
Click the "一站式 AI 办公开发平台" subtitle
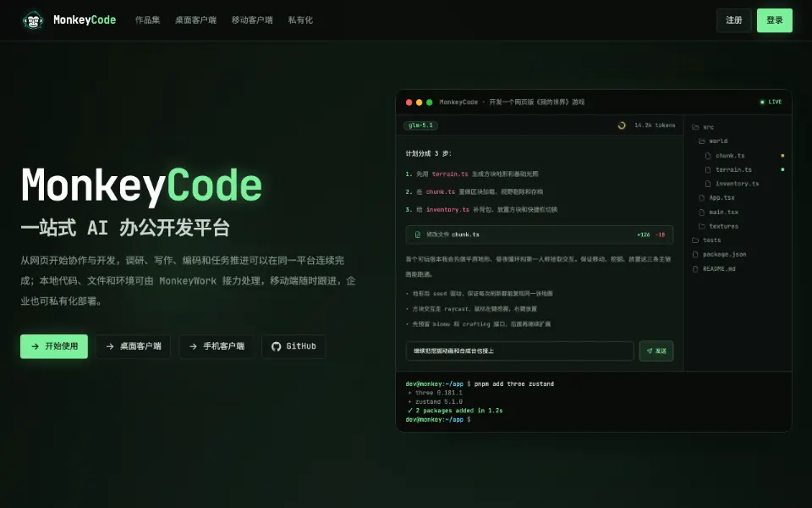click(125, 228)
